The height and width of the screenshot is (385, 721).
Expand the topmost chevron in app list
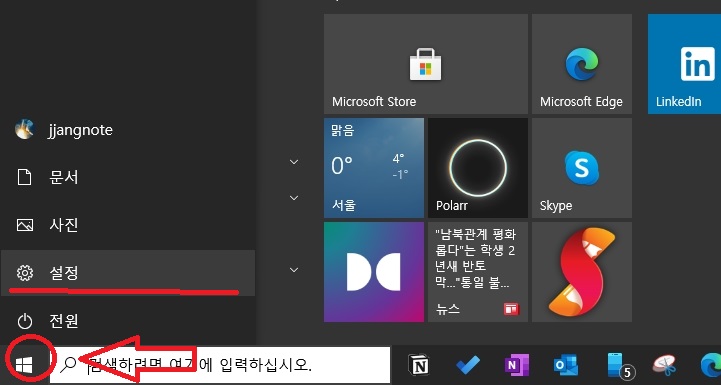(x=294, y=161)
